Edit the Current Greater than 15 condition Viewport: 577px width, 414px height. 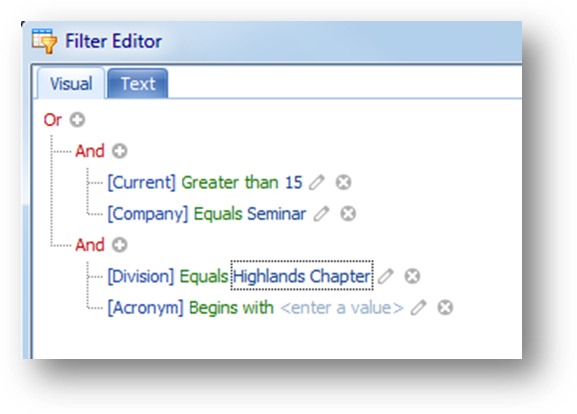point(316,182)
